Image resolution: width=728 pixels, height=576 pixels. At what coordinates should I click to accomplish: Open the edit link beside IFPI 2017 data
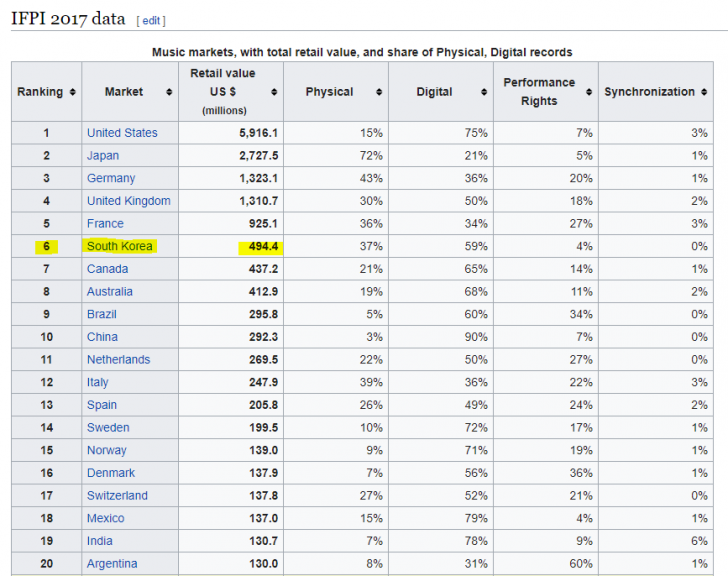151,20
